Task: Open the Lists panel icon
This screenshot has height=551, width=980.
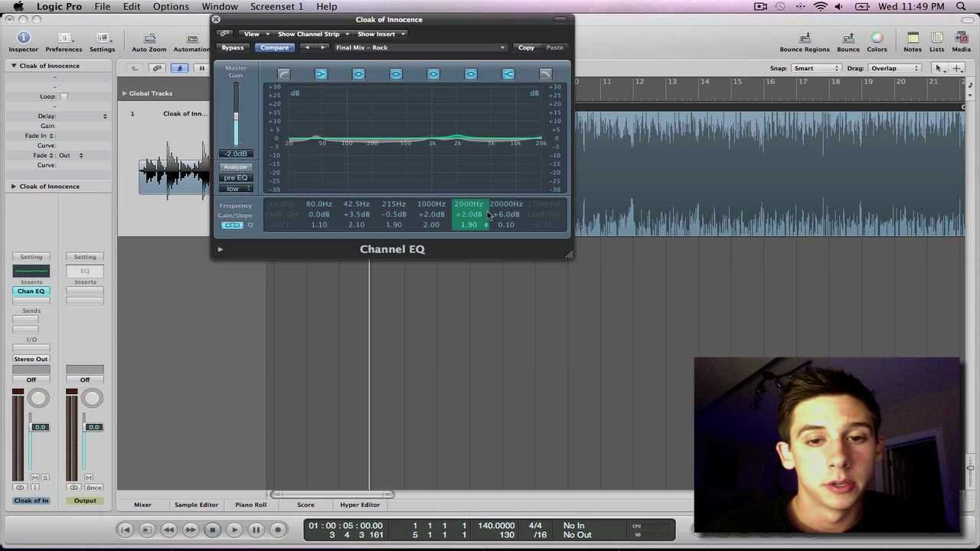Action: (937, 38)
